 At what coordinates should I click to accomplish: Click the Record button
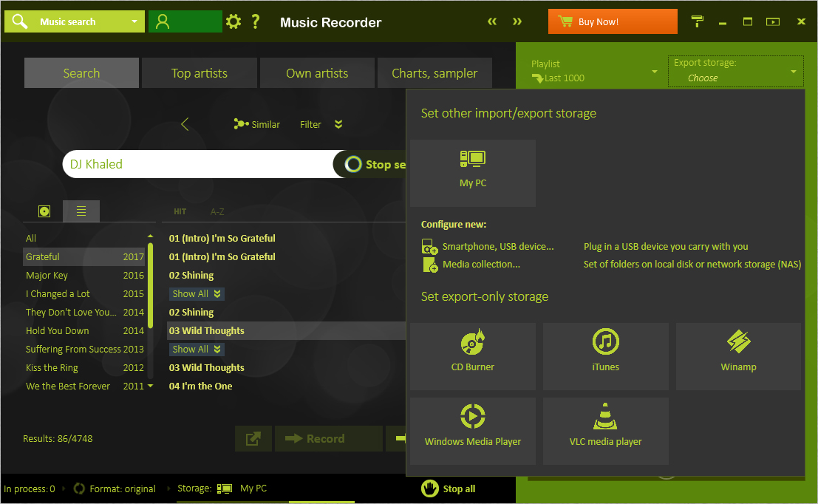(x=329, y=439)
